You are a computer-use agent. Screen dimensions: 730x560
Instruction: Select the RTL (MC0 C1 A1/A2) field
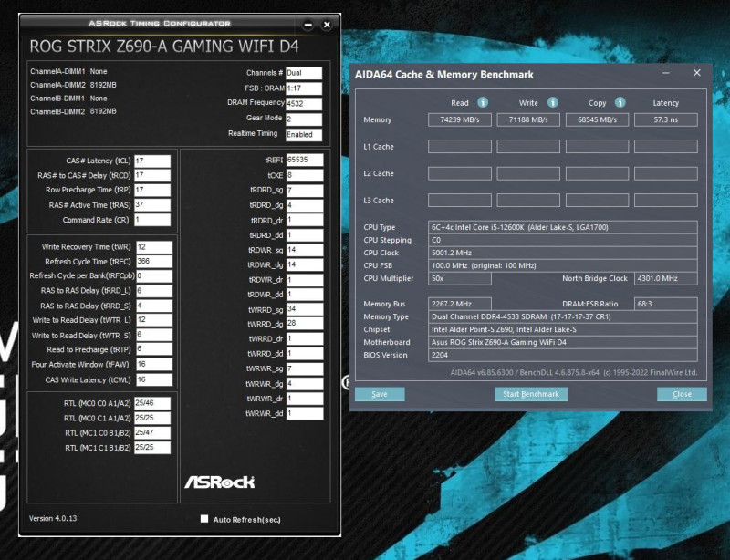[152, 418]
